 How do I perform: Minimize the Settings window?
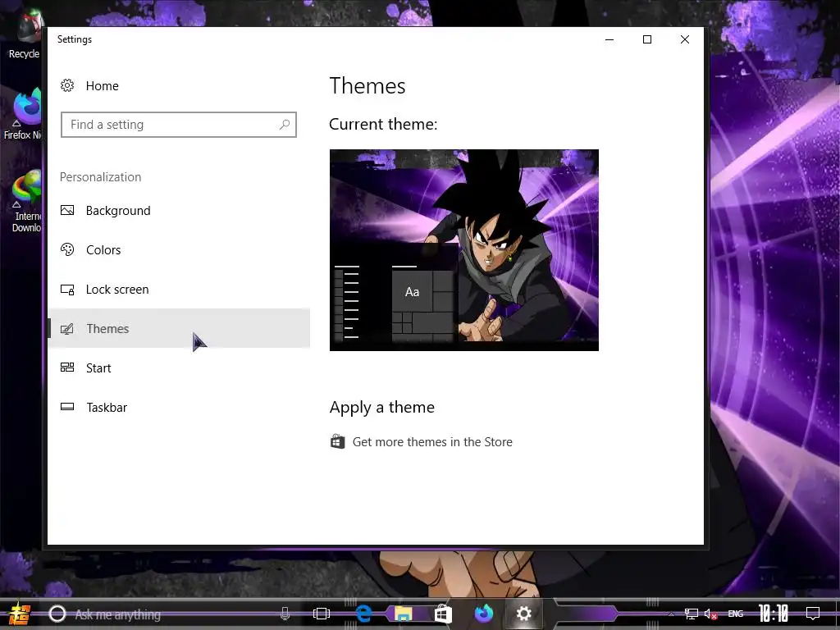[609, 39]
